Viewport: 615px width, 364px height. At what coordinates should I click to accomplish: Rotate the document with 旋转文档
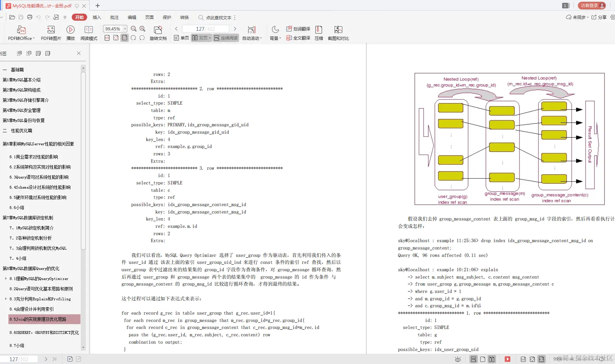[x=158, y=33]
